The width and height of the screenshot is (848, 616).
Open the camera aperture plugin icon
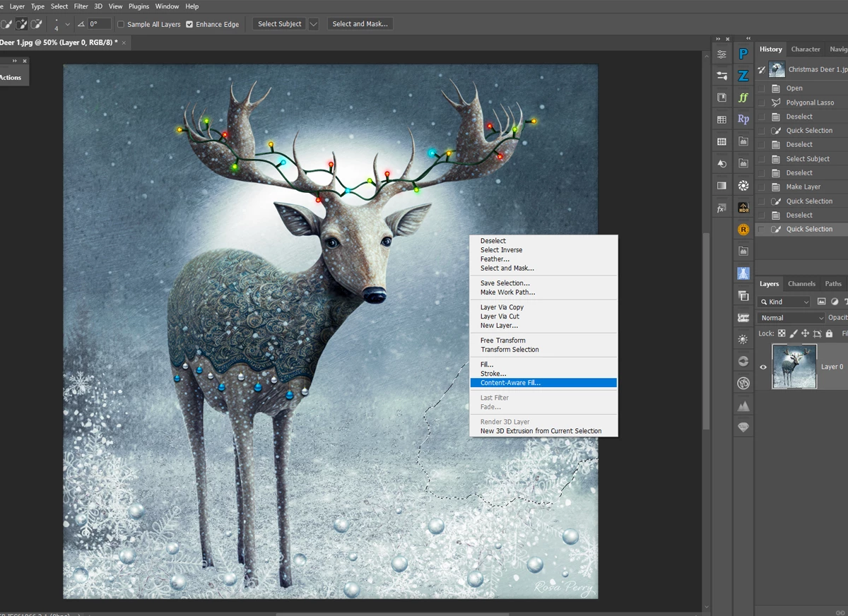pos(743,186)
